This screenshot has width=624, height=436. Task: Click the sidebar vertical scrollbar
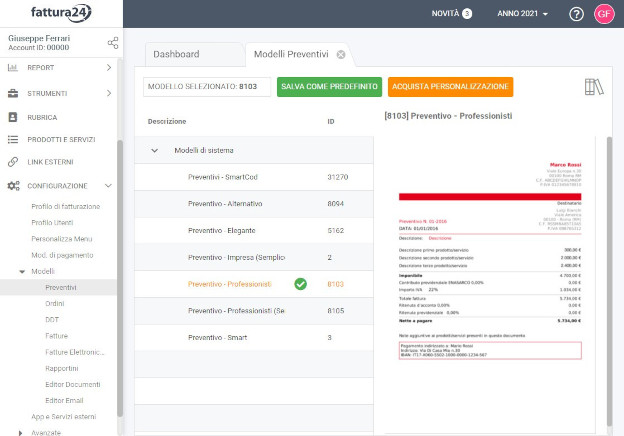120,278
